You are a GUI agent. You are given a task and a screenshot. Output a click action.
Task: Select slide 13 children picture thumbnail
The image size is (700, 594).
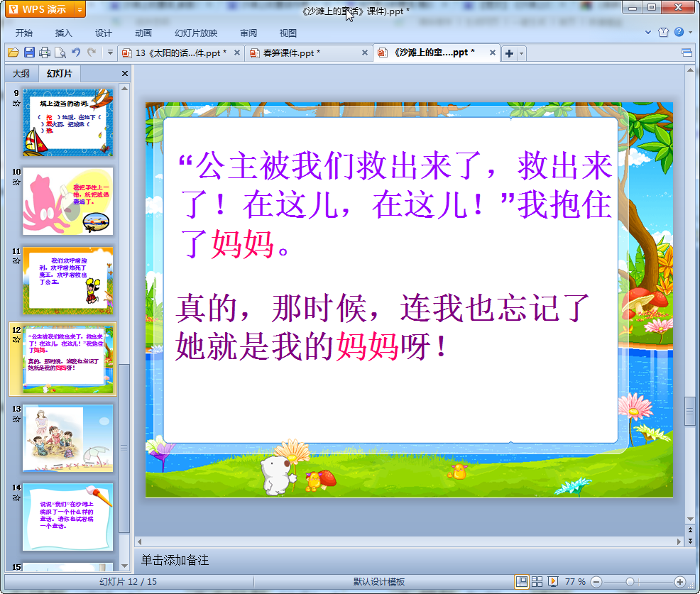(68, 439)
